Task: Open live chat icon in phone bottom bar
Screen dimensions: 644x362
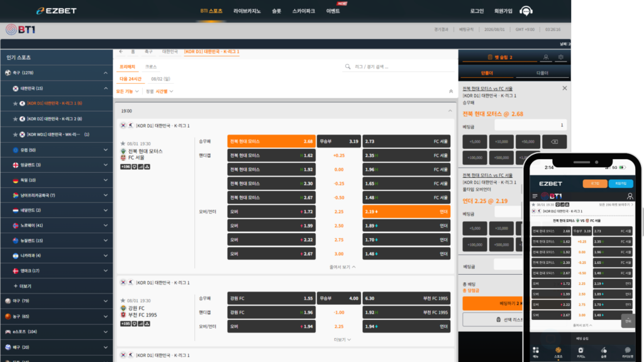Action: click(628, 350)
